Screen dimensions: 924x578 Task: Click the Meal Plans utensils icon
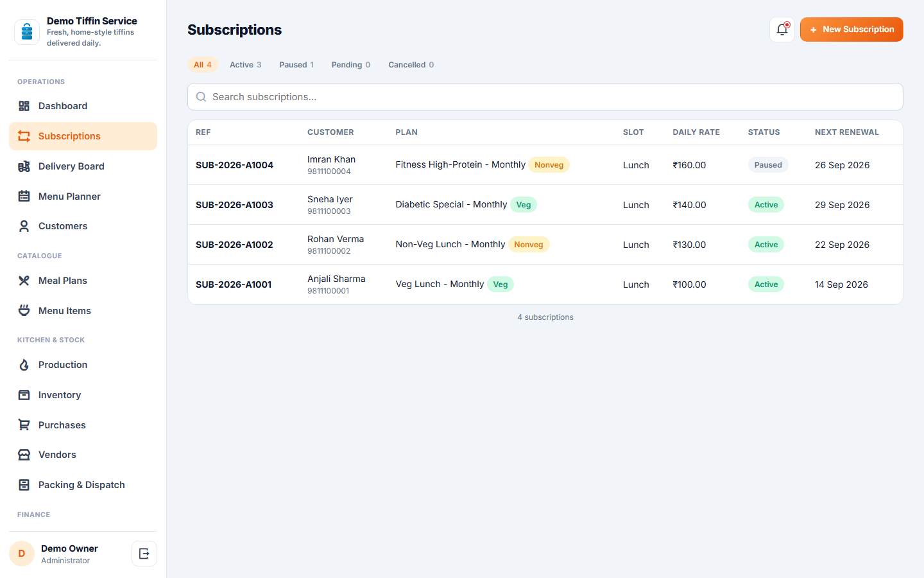pyautogui.click(x=24, y=281)
